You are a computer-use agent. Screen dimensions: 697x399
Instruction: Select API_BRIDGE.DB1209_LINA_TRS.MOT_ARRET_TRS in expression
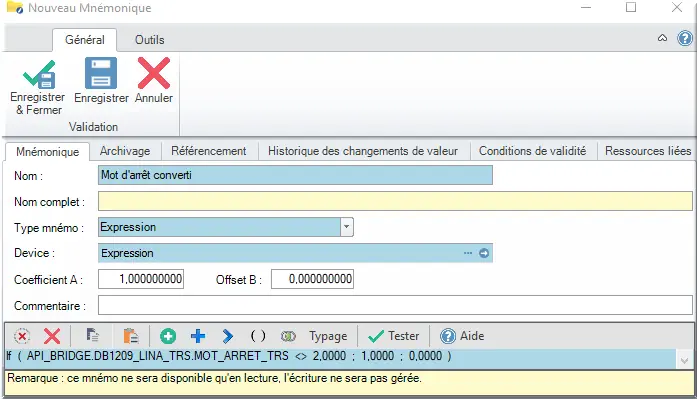157,356
